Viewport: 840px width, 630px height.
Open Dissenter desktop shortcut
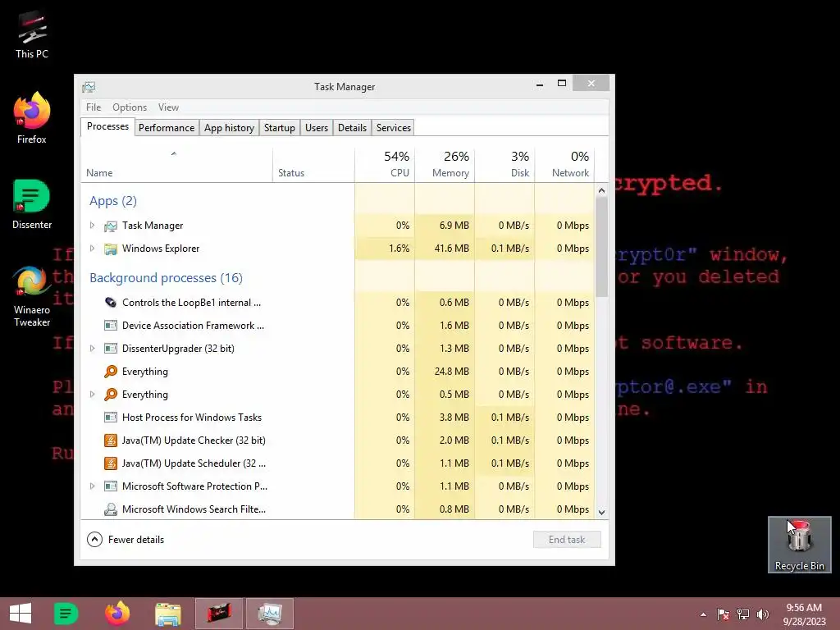pyautogui.click(x=32, y=203)
